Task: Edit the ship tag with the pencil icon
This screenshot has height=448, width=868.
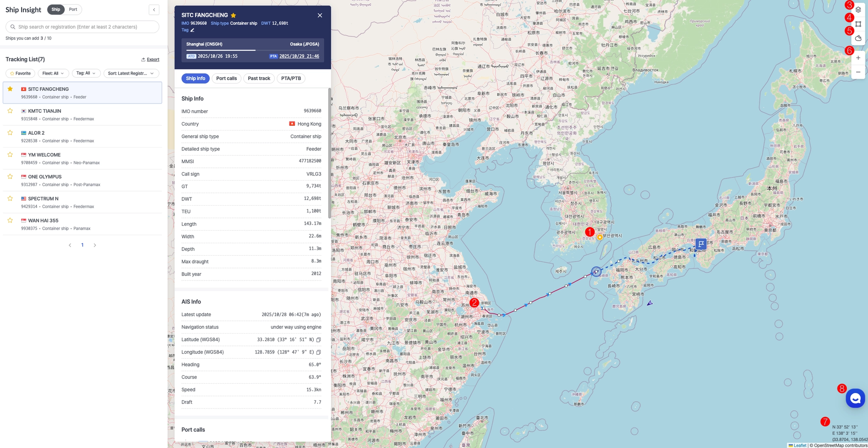Action: click(192, 30)
